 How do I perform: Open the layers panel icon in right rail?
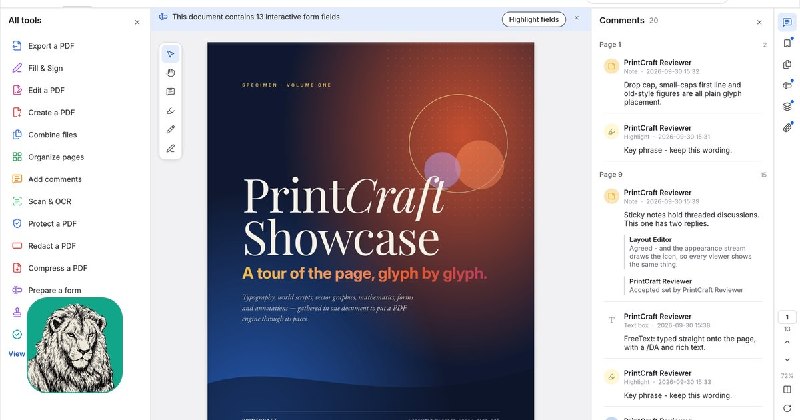click(x=787, y=106)
